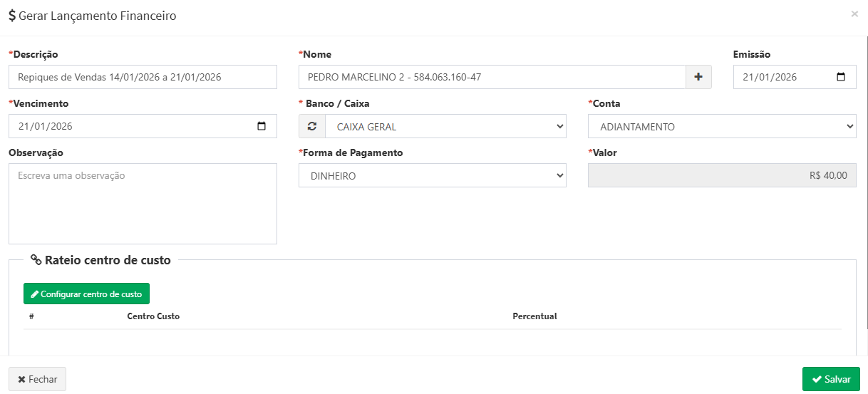
Task: Open the Emissão calendar picker icon
Action: pos(841,77)
